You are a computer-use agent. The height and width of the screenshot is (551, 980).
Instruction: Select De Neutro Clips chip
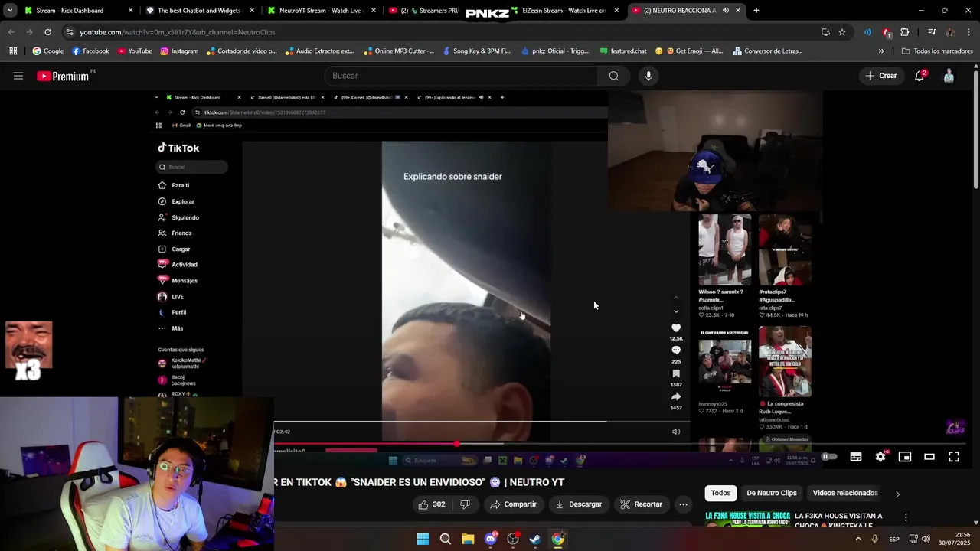click(772, 493)
